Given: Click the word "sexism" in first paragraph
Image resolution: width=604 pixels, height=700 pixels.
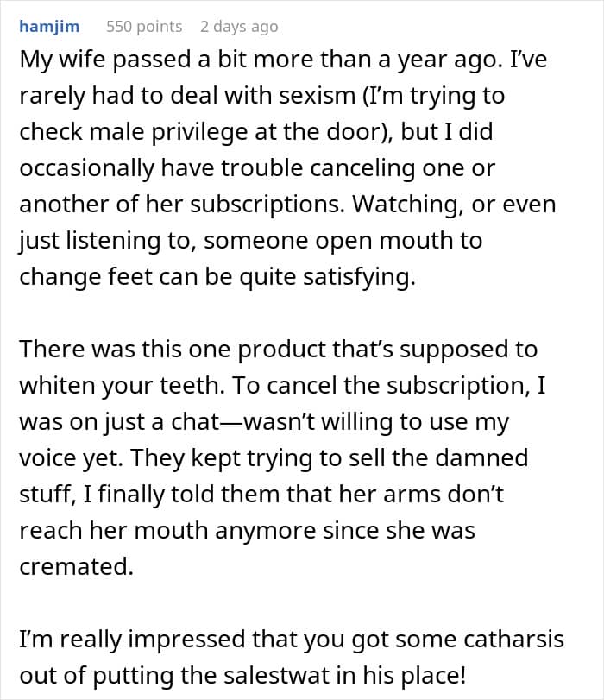Looking at the screenshot, I should coord(287,96).
